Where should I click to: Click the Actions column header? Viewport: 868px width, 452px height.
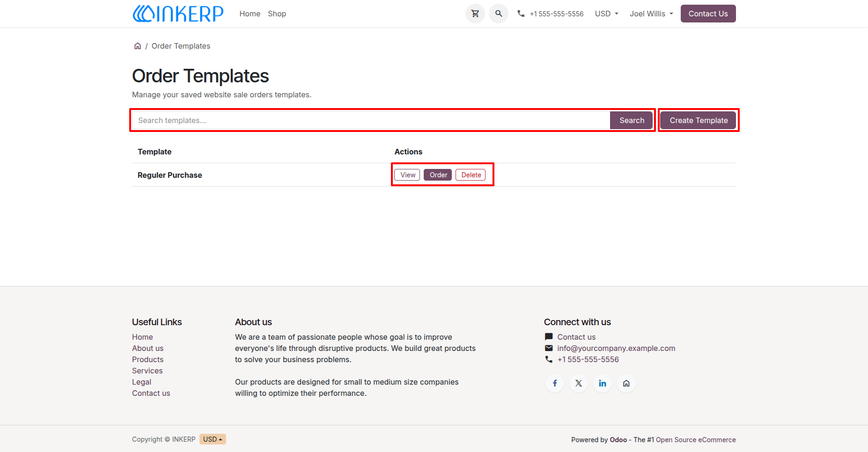408,152
